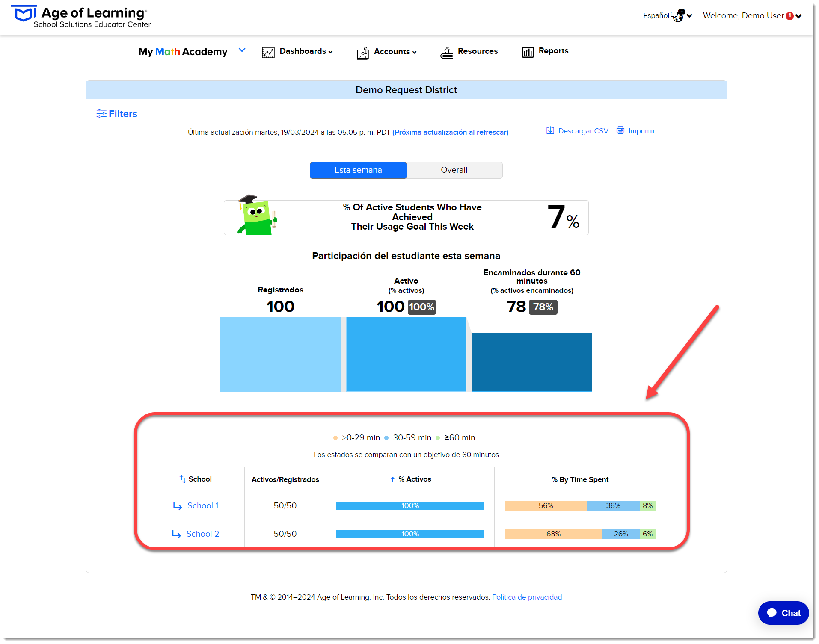Click School 2 blue 26% segment

(x=621, y=534)
